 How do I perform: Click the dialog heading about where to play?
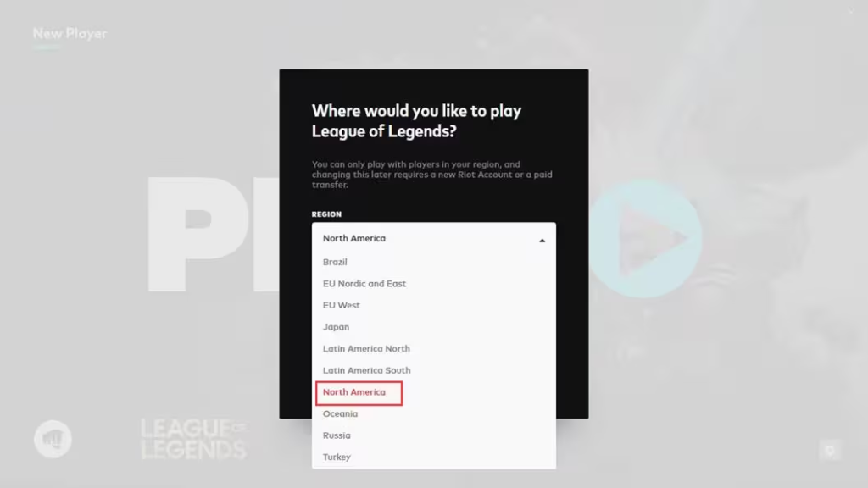click(416, 120)
